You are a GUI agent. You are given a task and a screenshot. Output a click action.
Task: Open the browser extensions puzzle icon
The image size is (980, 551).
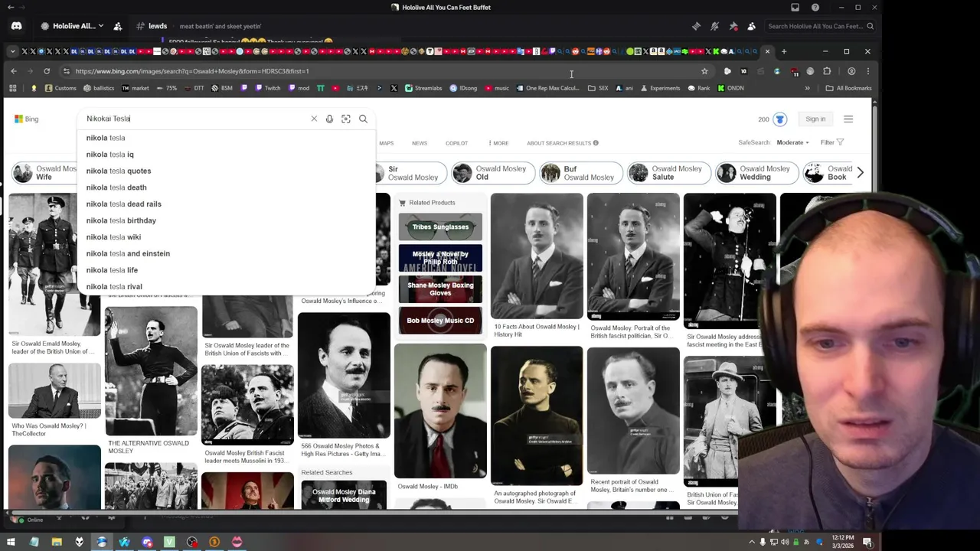(827, 71)
